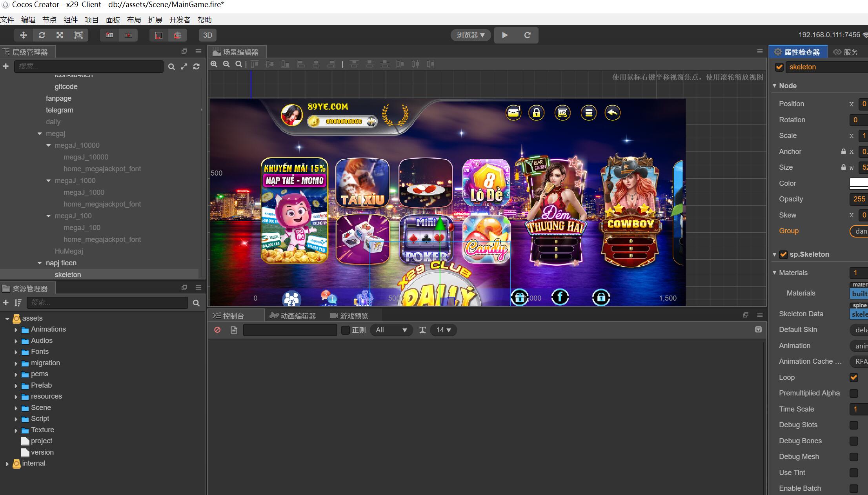Image resolution: width=868 pixels, height=495 pixels.
Task: Select the Scale transform tool
Action: [x=60, y=35]
